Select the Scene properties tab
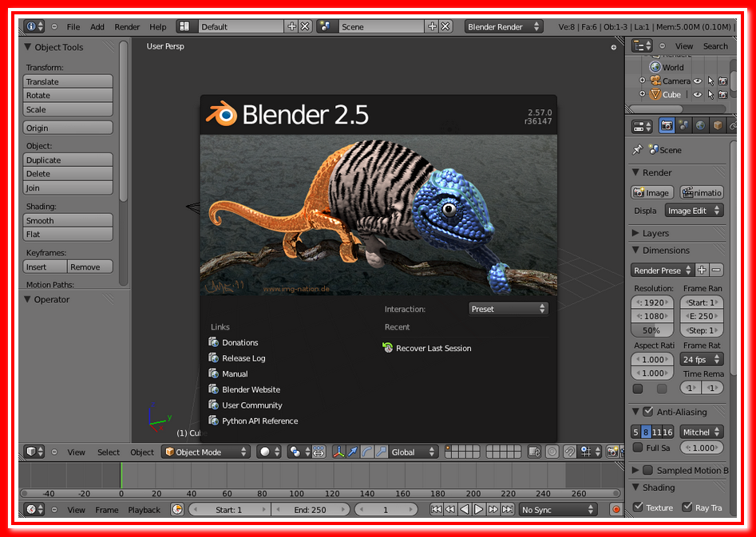 pos(683,125)
